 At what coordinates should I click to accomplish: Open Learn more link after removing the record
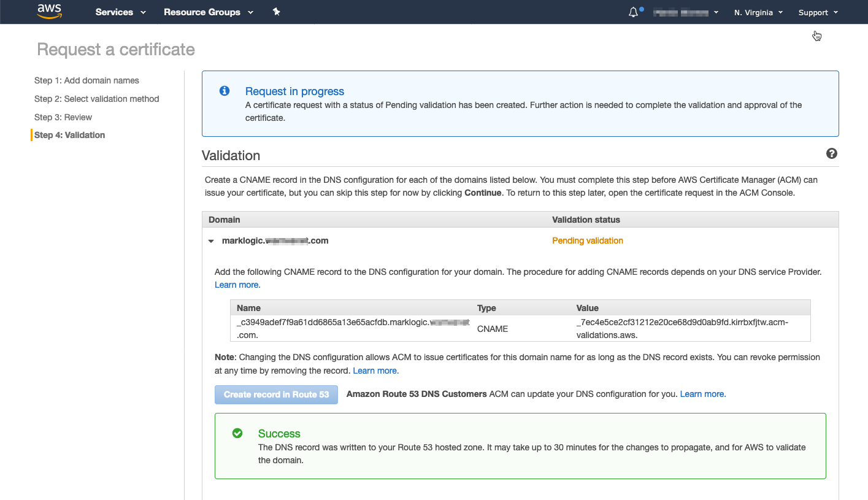click(376, 371)
